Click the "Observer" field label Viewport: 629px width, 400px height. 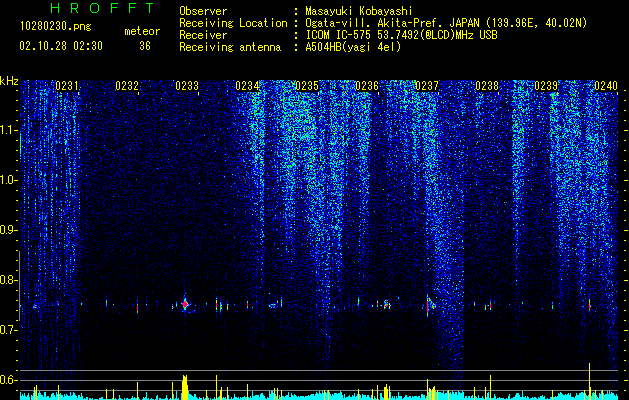(x=203, y=11)
